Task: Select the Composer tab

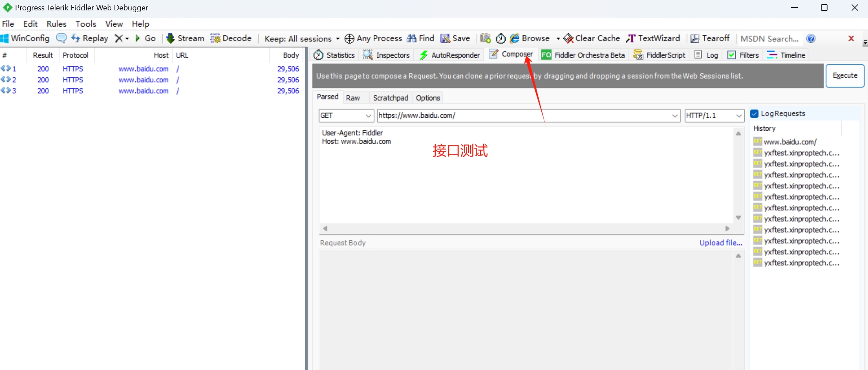Action: [x=511, y=54]
